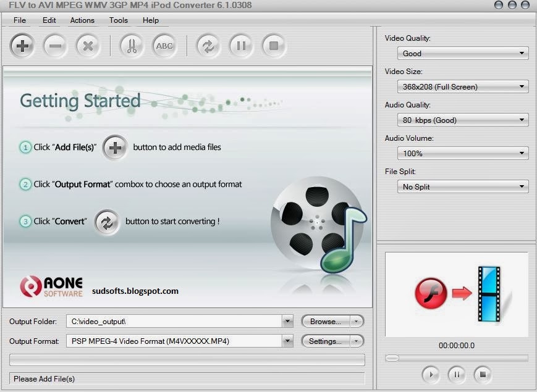Screen dimensions: 537x392
Task: Start conversion with the toolbar Convert button
Action: point(208,46)
